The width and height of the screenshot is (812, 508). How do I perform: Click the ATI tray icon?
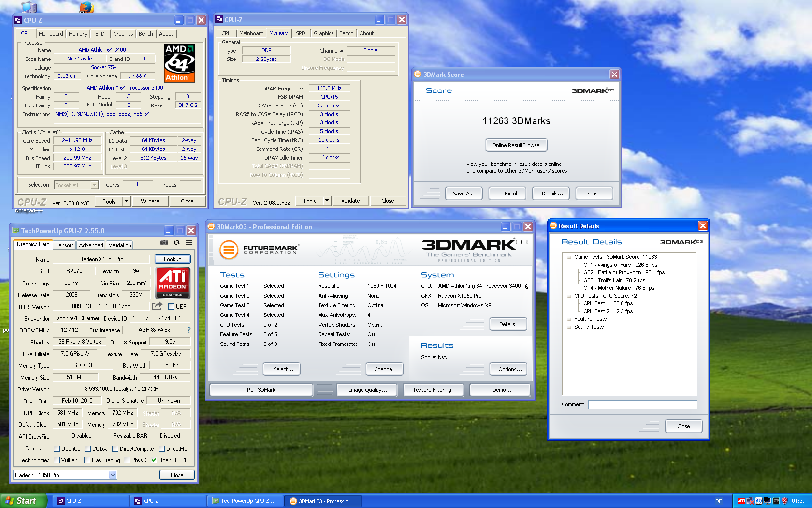tap(741, 501)
